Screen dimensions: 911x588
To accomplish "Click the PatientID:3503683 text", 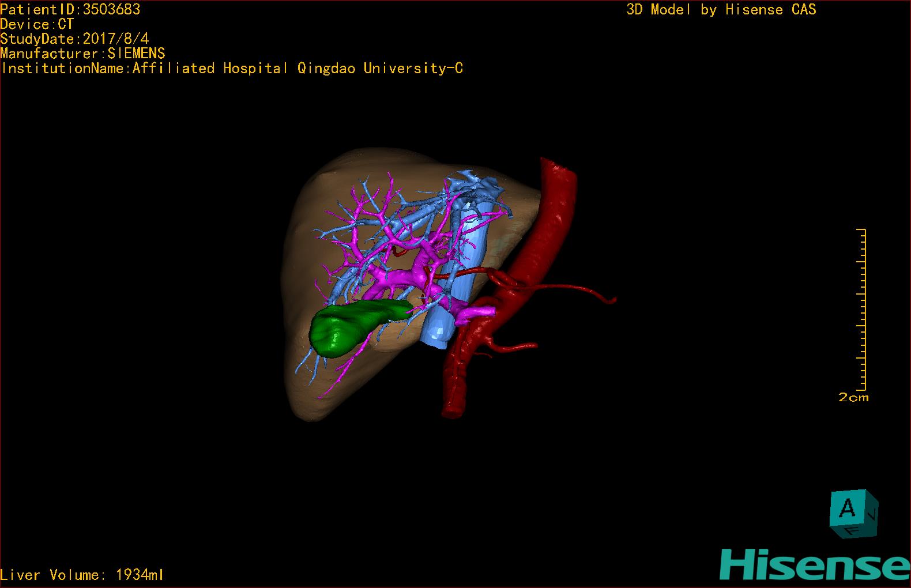I will pos(70,9).
